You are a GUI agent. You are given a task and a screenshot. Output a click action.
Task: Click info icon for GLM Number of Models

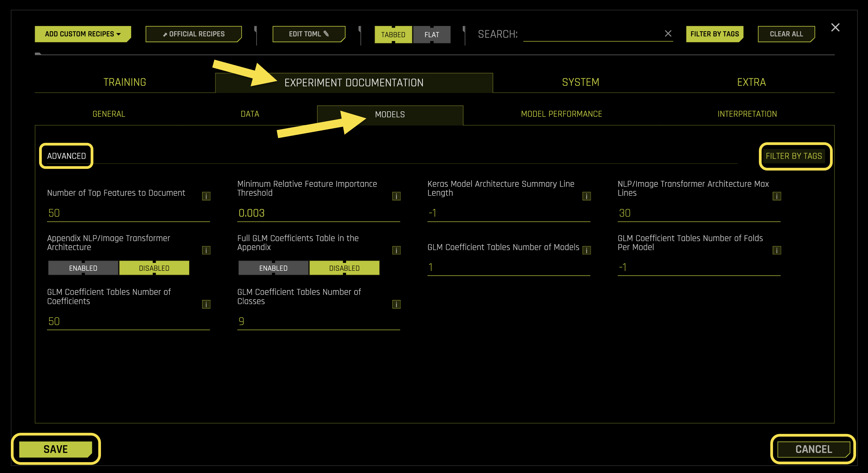(586, 251)
